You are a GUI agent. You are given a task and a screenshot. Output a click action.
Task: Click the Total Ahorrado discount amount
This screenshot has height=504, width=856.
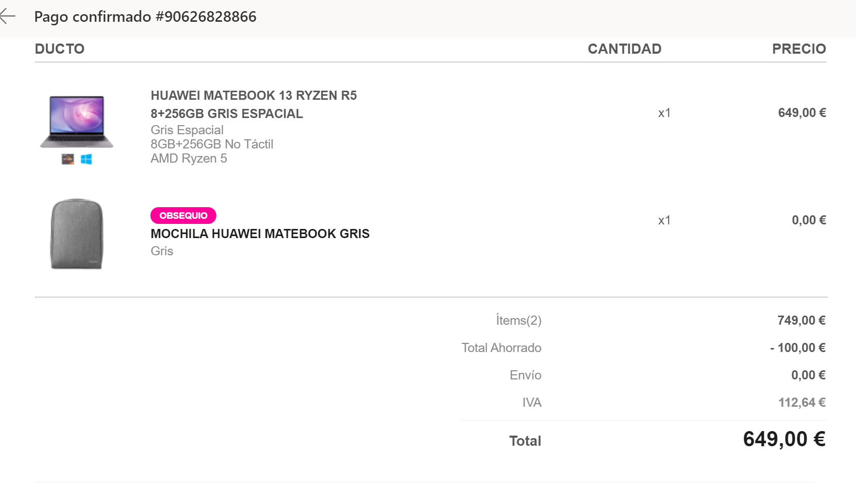click(x=798, y=347)
